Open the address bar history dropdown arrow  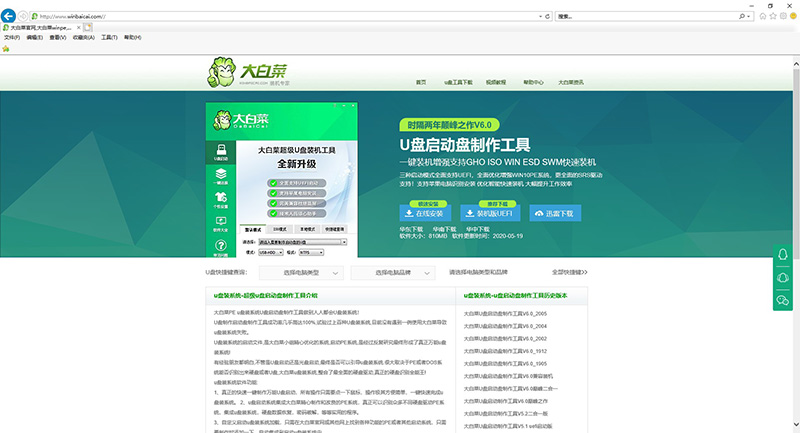[x=538, y=17]
